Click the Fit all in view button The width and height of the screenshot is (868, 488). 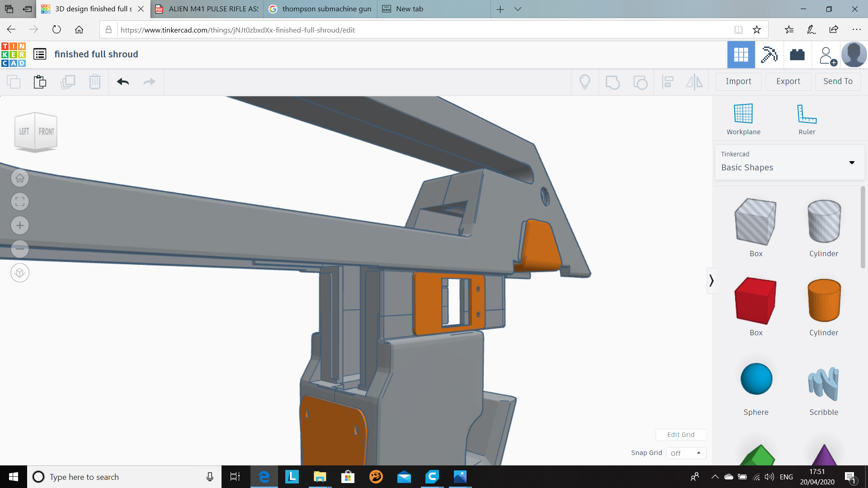pos(20,202)
